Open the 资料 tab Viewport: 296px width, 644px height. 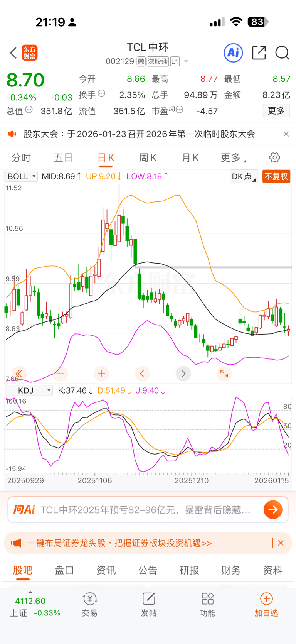click(273, 570)
